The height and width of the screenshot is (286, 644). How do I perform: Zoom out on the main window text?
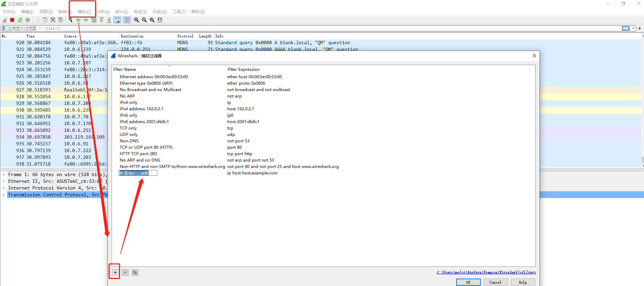pos(144,20)
